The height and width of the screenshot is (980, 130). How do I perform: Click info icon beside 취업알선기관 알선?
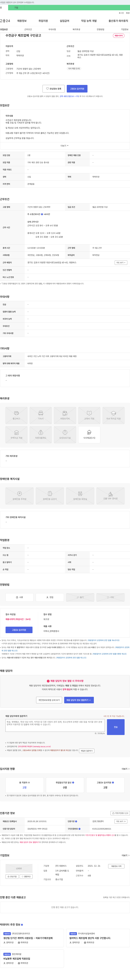(x=73, y=783)
